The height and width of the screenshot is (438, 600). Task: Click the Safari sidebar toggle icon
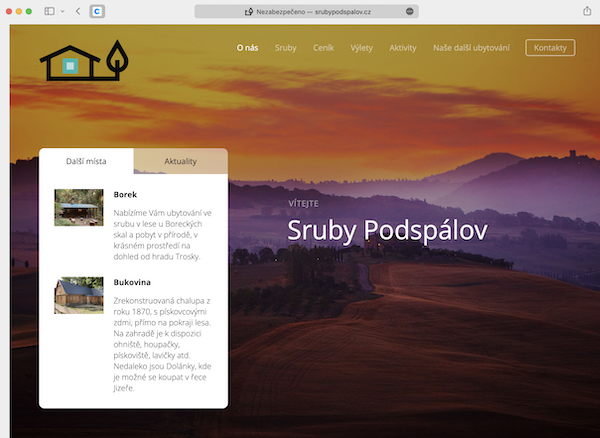[49, 11]
